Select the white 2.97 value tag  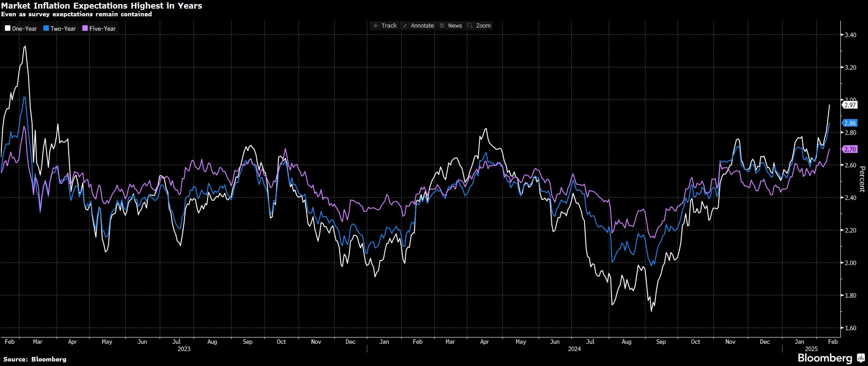tap(850, 105)
